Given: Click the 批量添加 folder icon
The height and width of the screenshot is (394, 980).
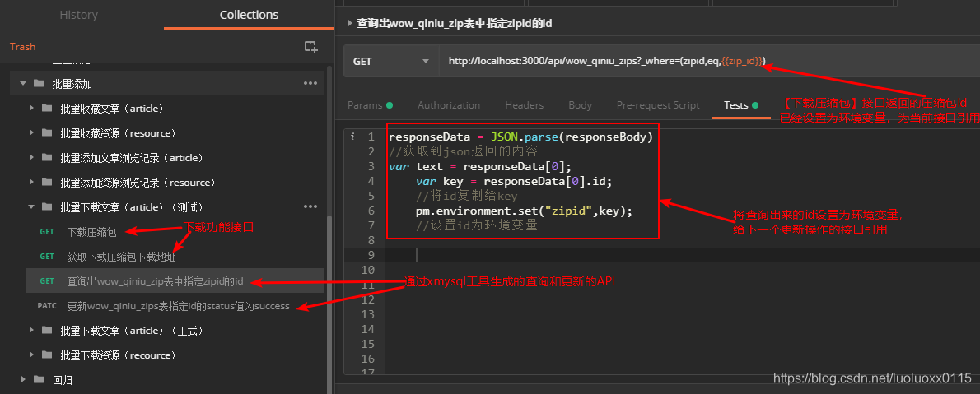Looking at the screenshot, I should click(39, 83).
